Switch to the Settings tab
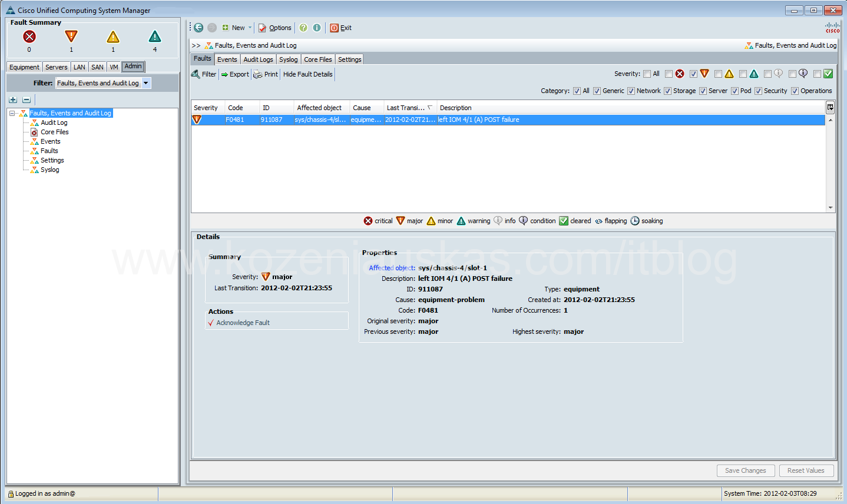The image size is (847, 504). click(349, 59)
